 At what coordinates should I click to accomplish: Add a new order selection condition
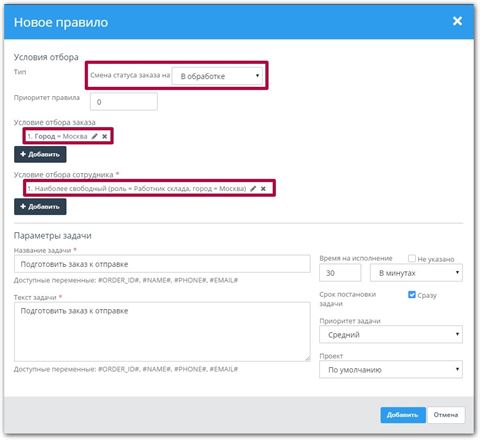point(40,154)
